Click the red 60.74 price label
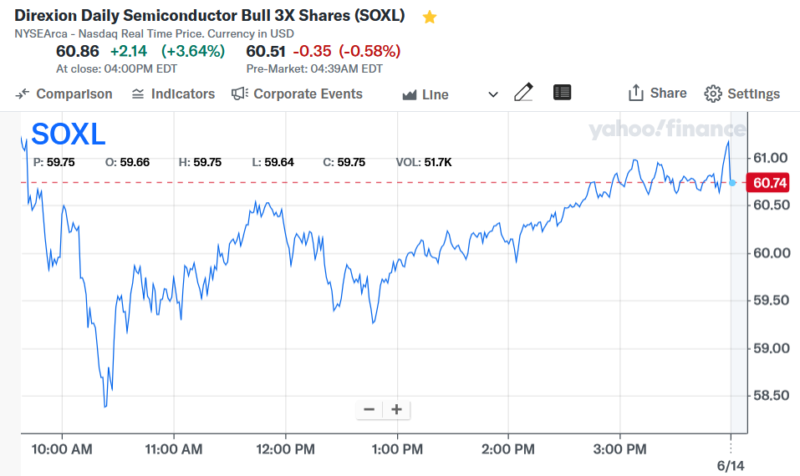Screen dimensions: 800x476 769,182
